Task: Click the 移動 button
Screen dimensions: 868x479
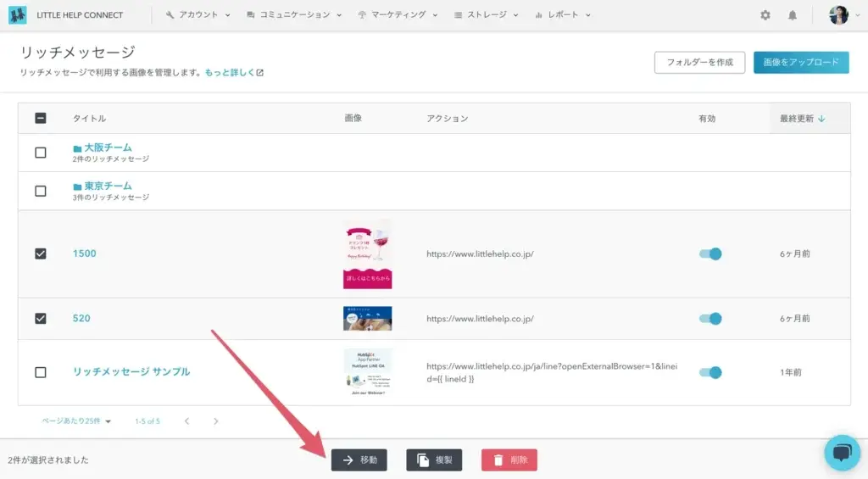Action: click(x=359, y=460)
